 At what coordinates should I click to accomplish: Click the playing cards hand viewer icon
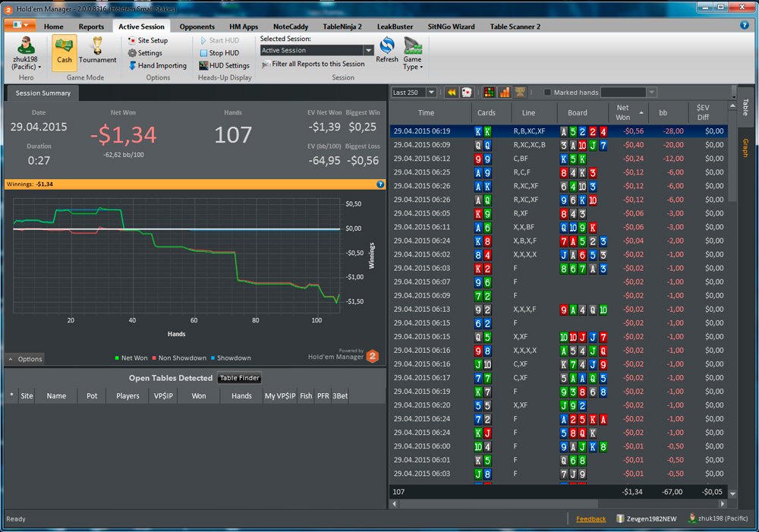pos(467,92)
